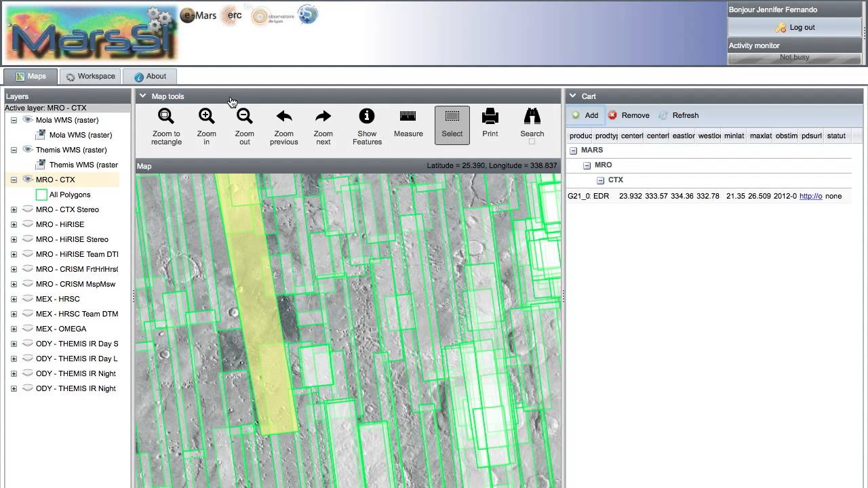Collapse the MRO - CTX layer node
This screenshot has height=488, width=868.
14,180
